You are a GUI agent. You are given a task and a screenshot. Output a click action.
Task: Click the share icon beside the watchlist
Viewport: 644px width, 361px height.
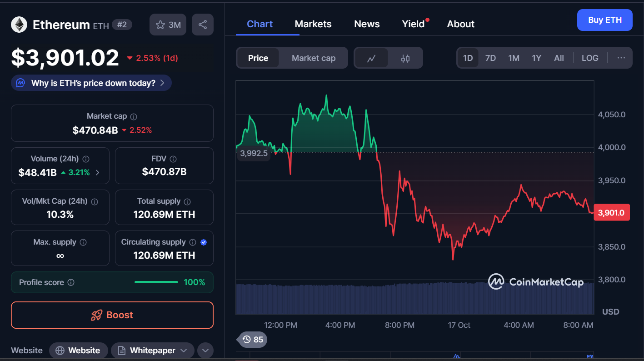tap(203, 25)
